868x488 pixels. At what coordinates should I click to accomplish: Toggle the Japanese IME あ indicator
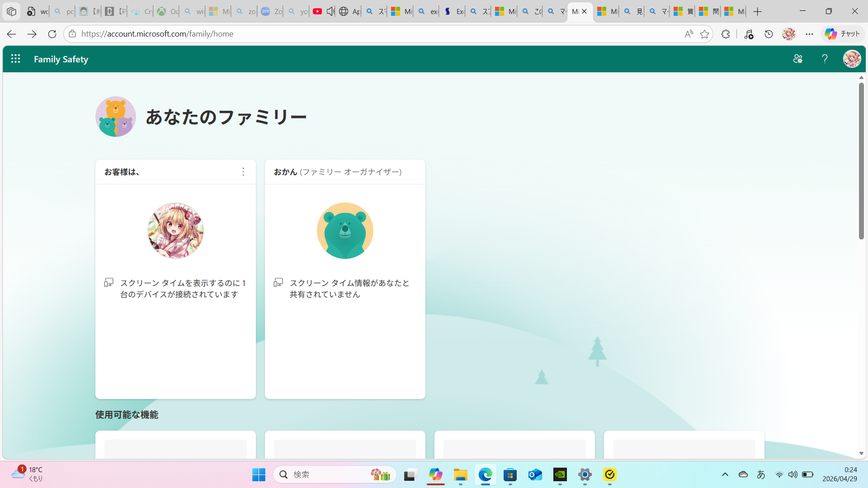761,474
